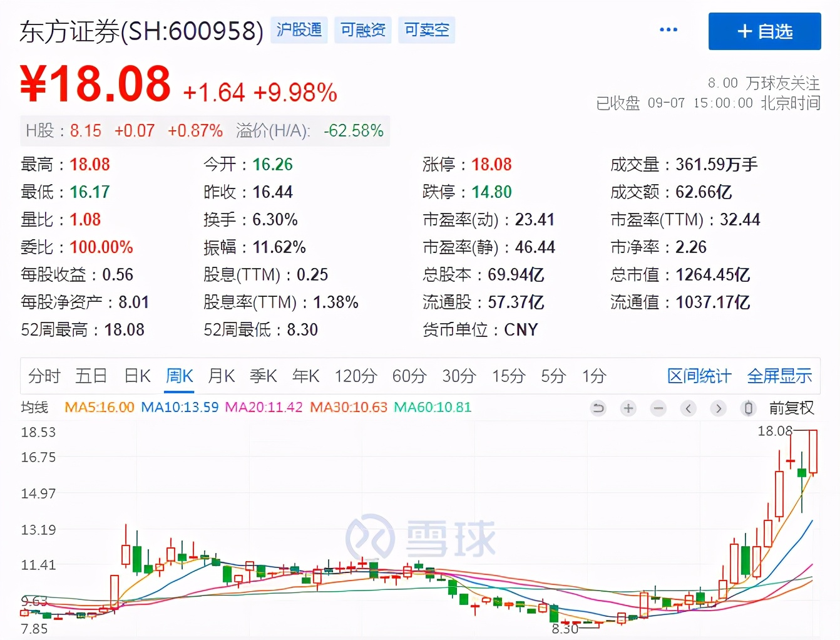This screenshot has width=840, height=640.
Task: Click the 今开 value 16.26
Action: click(x=272, y=165)
